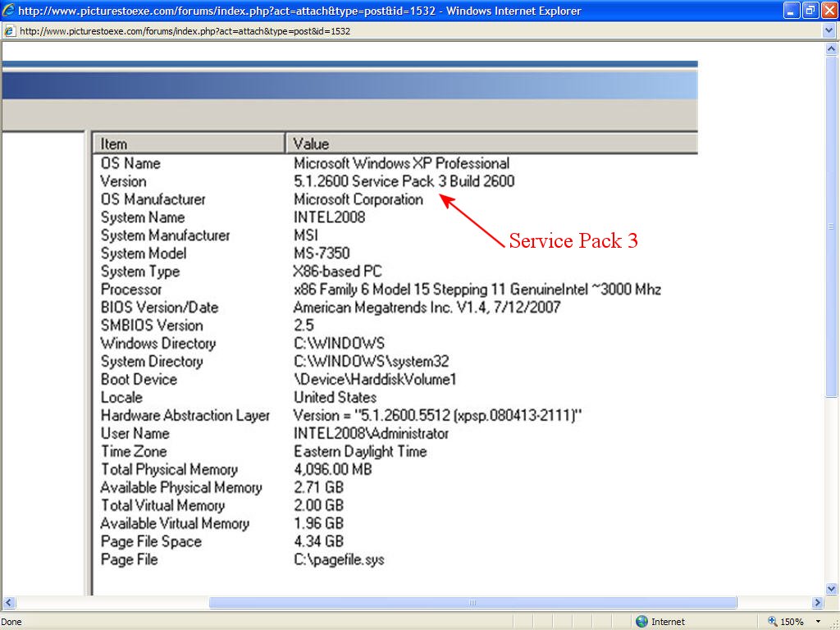Image resolution: width=840 pixels, height=630 pixels.
Task: Click the Microsoft Corporation value
Action: [358, 199]
